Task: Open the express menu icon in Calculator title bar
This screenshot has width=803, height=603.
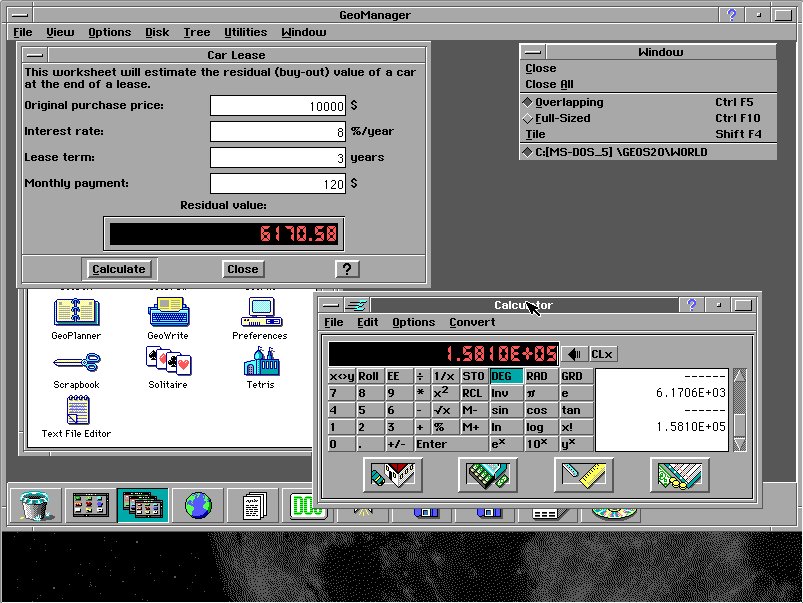Action: [356, 305]
